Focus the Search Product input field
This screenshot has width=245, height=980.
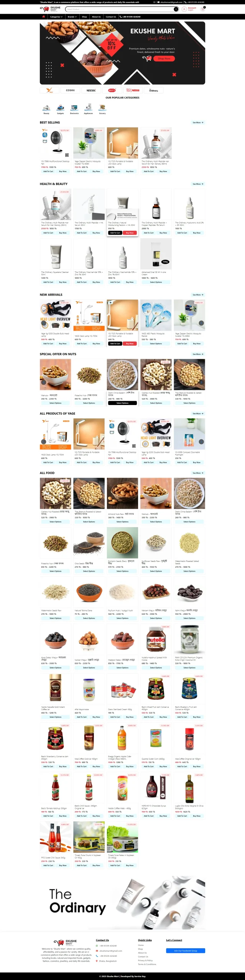[120, 9]
